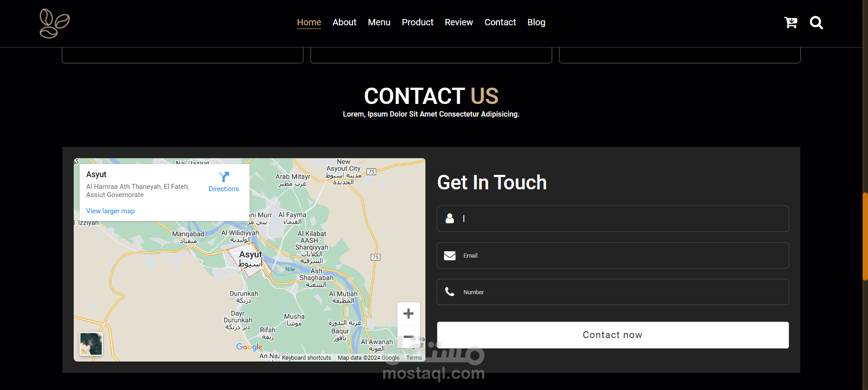Image resolution: width=868 pixels, height=390 pixels.
Task: Zoom in on the map
Action: coord(408,314)
